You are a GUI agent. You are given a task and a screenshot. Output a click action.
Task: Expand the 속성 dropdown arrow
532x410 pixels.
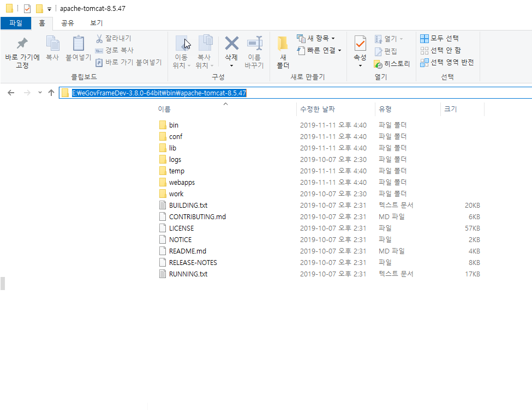(x=360, y=66)
